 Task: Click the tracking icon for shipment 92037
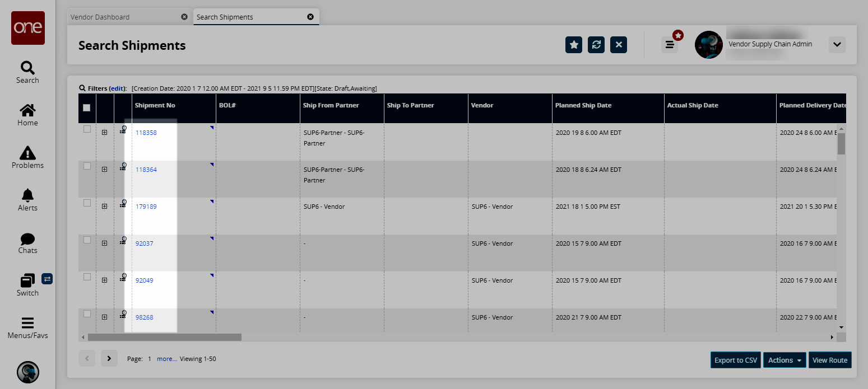click(123, 240)
